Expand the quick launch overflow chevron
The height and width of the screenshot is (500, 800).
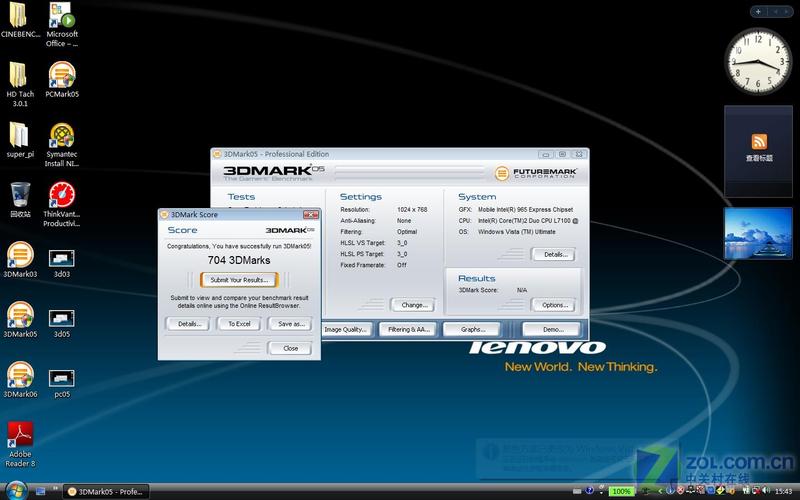(x=55, y=488)
